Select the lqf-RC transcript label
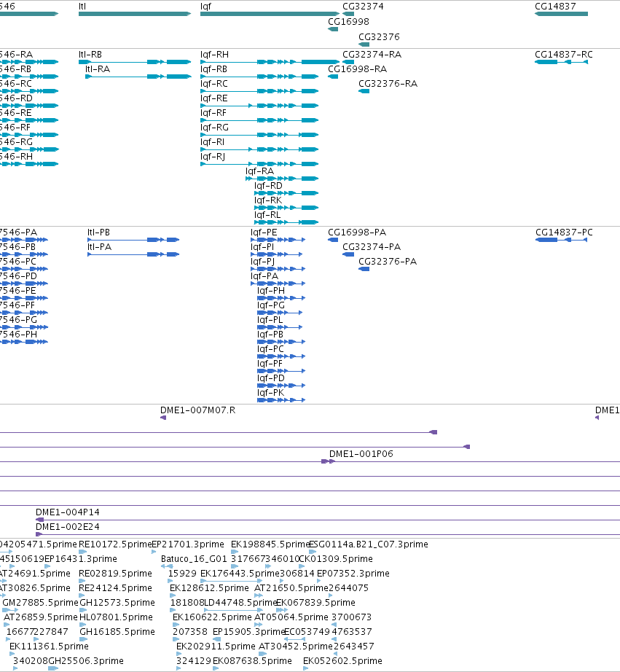The width and height of the screenshot is (620, 672). [213, 84]
